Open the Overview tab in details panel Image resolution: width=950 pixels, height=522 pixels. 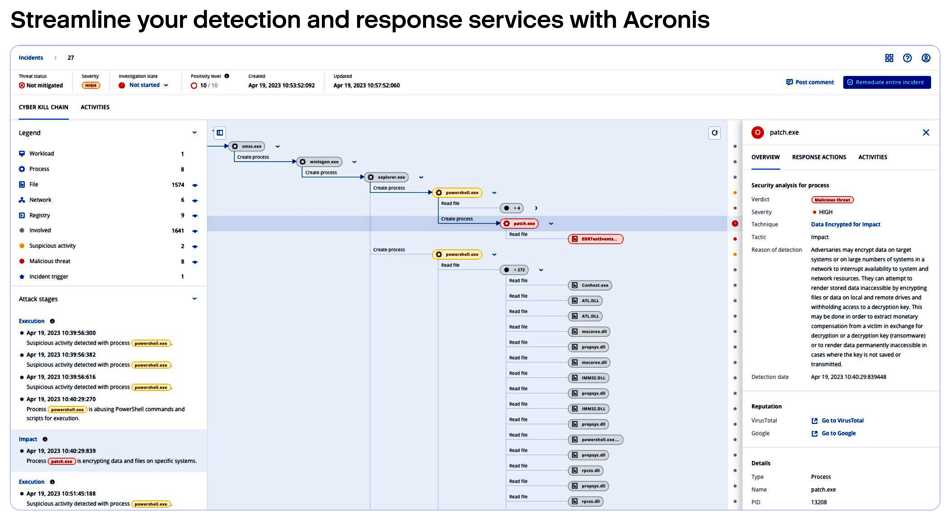coord(765,157)
